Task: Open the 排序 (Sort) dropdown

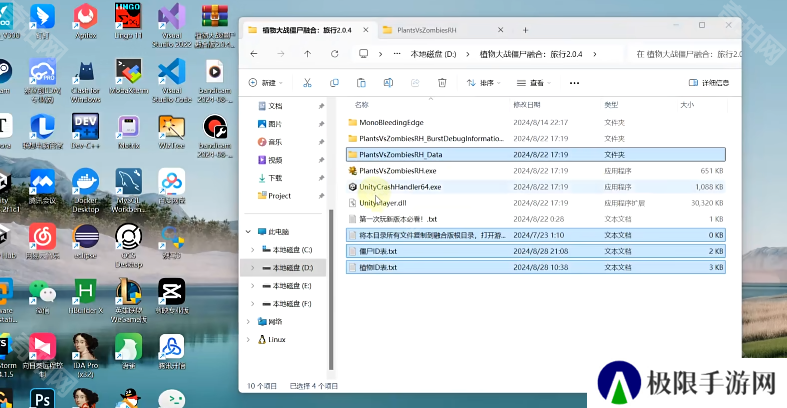Action: [484, 83]
